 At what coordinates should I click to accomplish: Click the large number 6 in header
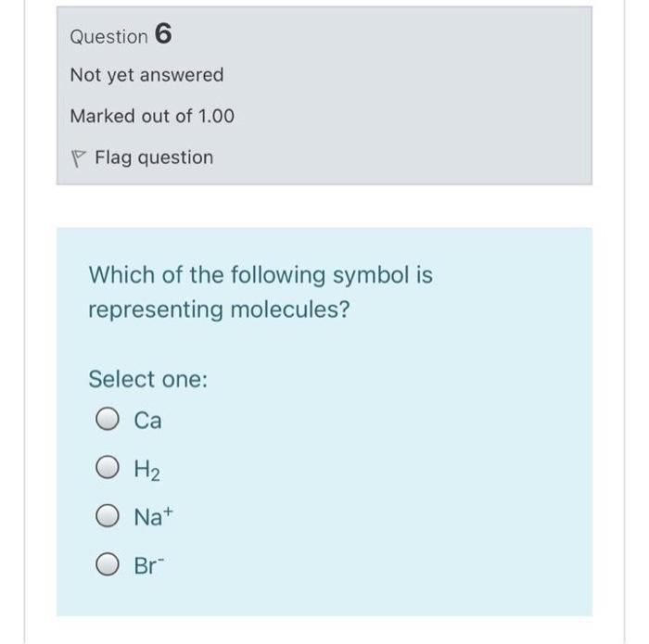pos(163,34)
